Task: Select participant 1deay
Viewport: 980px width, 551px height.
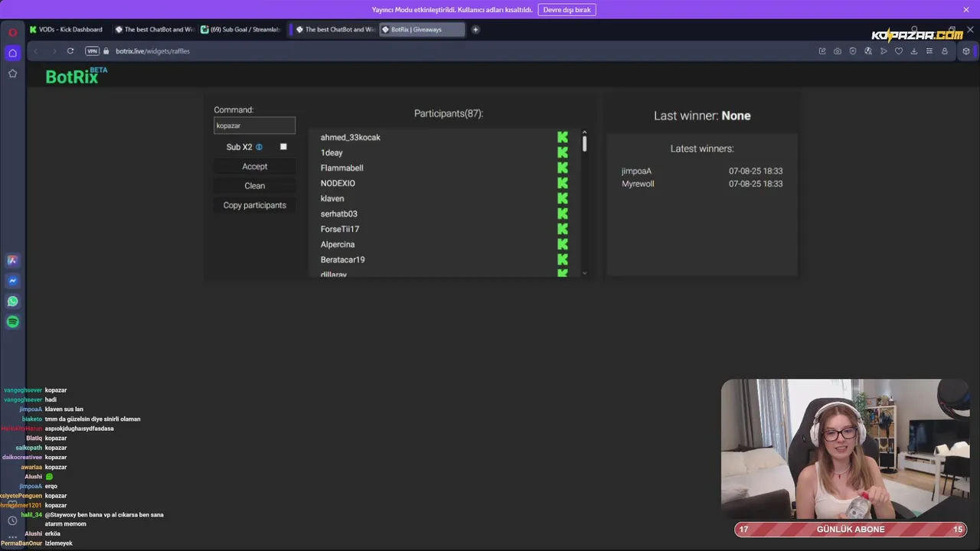Action: [332, 153]
